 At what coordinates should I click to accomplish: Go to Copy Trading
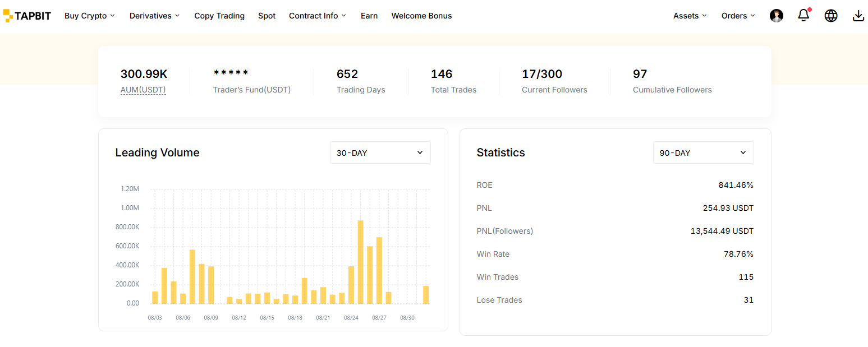pos(219,16)
